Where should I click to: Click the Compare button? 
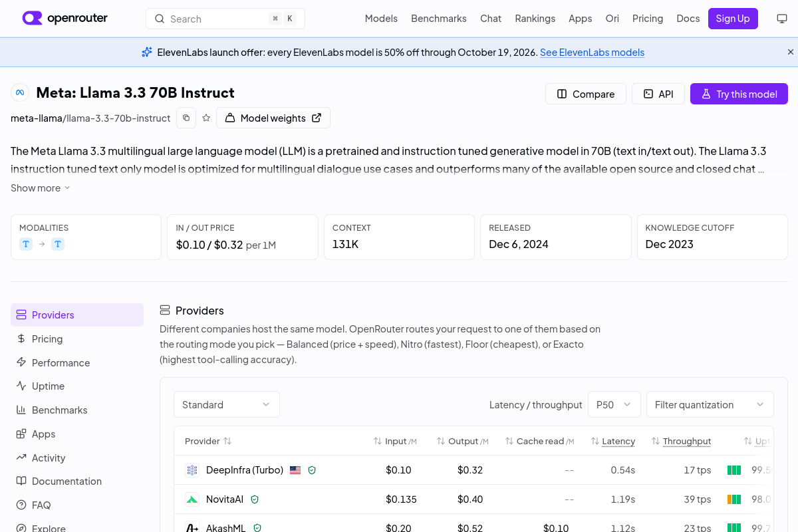(586, 94)
